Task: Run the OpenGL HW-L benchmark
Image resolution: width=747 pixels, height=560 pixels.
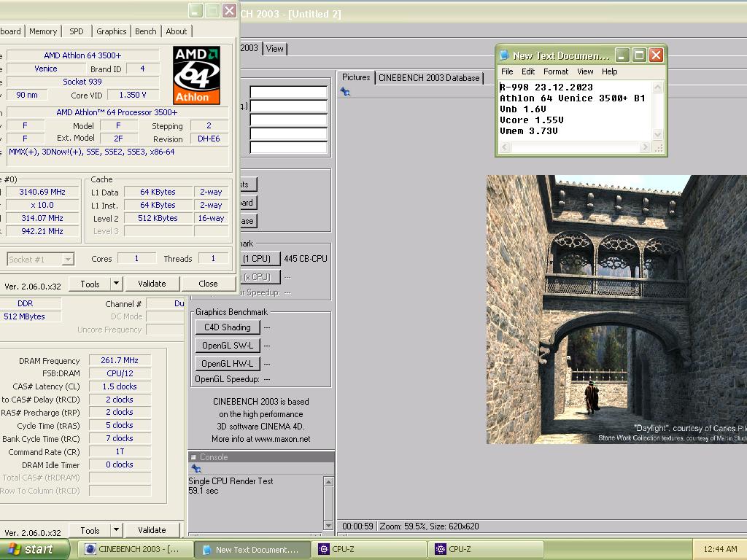Action: 228,363
